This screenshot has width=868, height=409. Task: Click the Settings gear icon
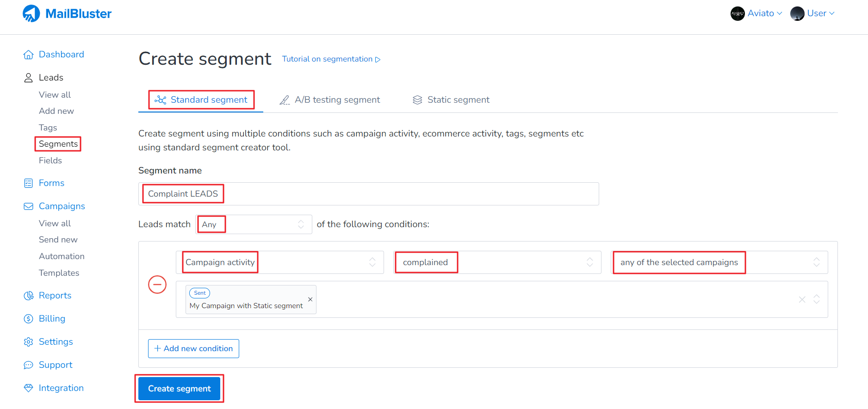tap(28, 341)
